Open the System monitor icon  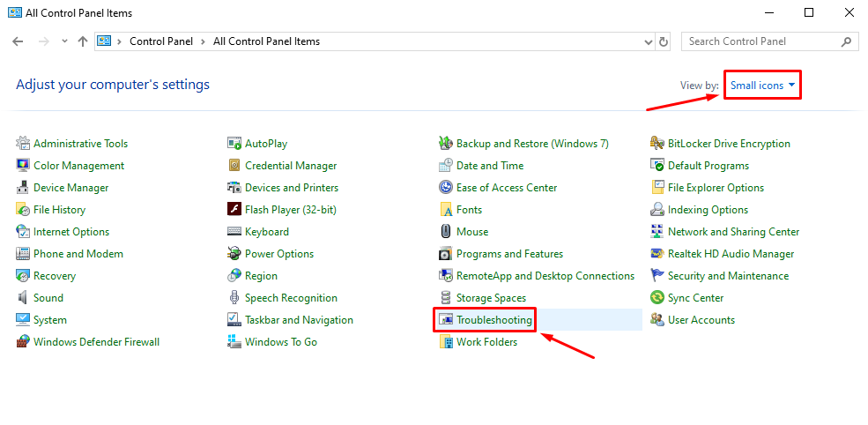click(x=23, y=320)
